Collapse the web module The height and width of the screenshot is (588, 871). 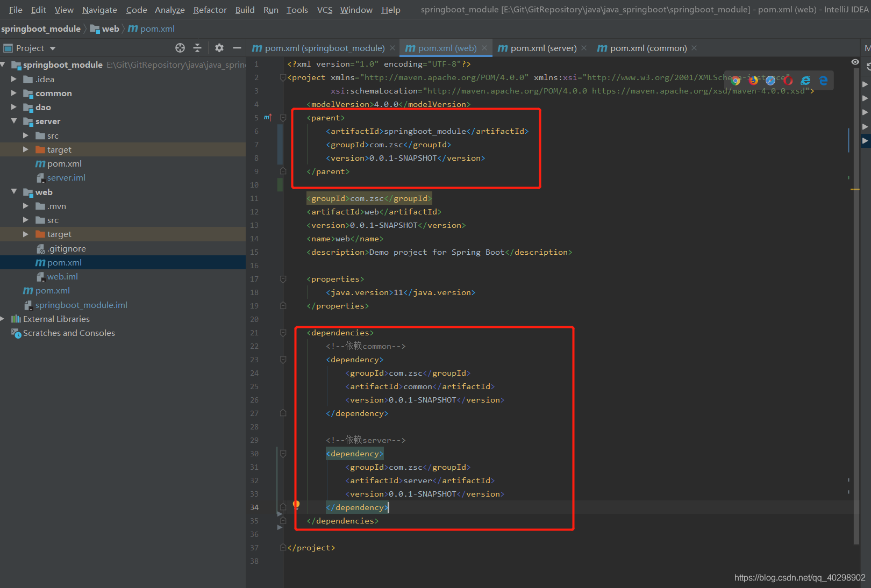14,192
